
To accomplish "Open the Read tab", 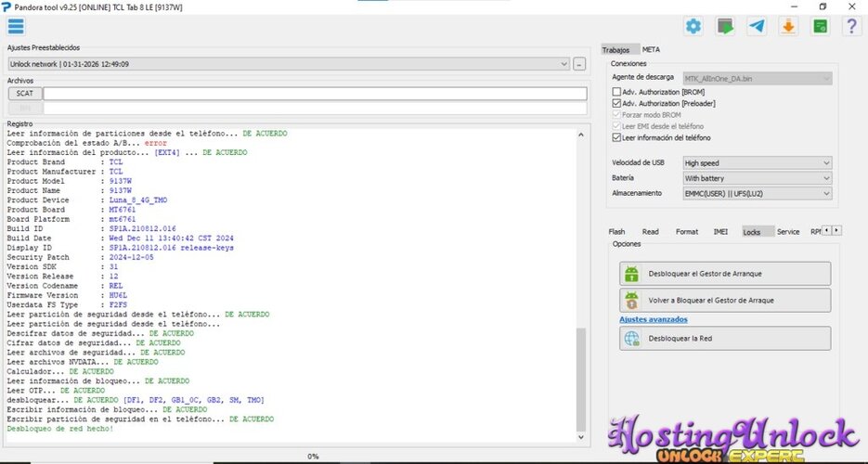I will pyautogui.click(x=651, y=232).
